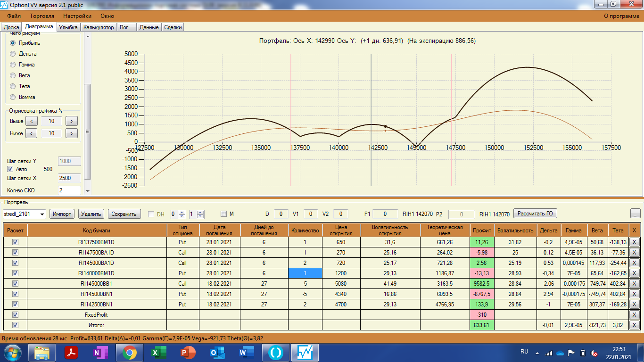Open the OneDrive cloud tray icon
The height and width of the screenshot is (362, 644).
tap(560, 353)
